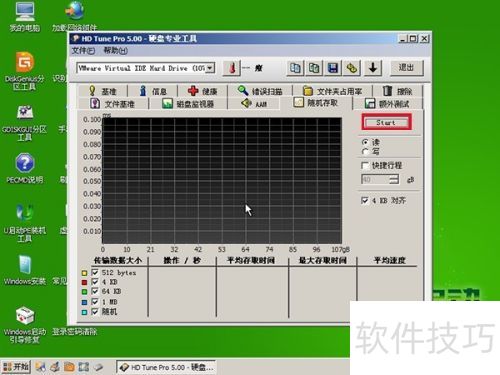
Task: Toggle the 4 KB alignment checkbox
Action: (x=365, y=200)
